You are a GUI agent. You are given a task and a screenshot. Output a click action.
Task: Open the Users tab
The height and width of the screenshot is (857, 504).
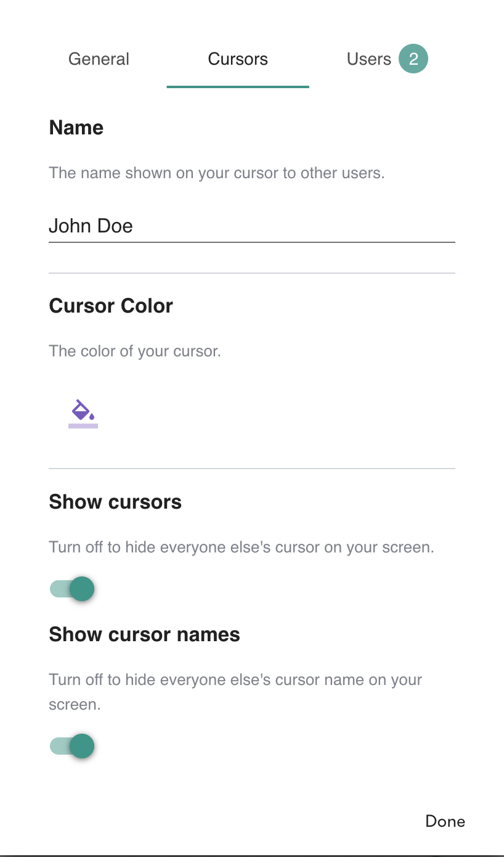tap(368, 59)
